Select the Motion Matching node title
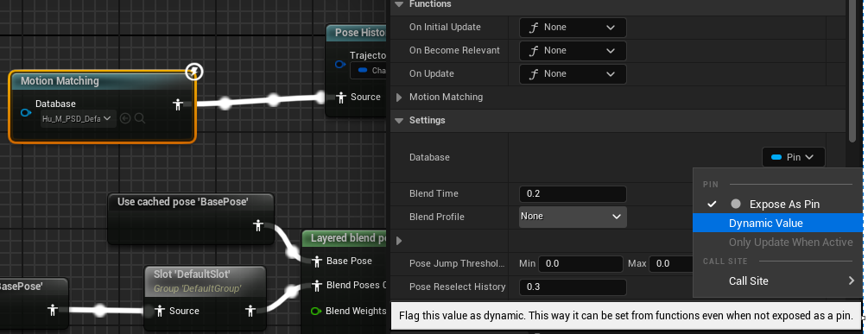The height and width of the screenshot is (334, 868). point(60,81)
